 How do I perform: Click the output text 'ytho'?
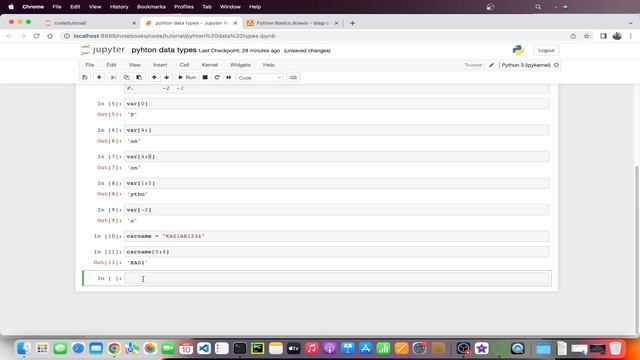coord(137,194)
